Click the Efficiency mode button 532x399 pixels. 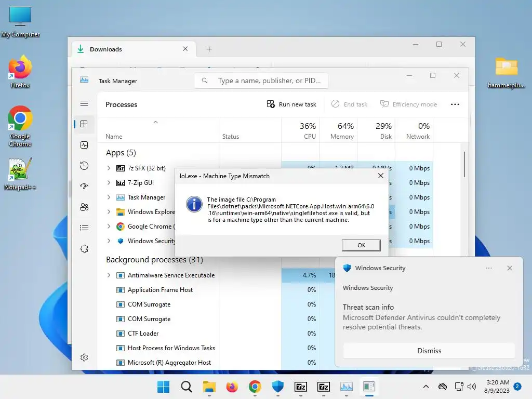(x=408, y=104)
